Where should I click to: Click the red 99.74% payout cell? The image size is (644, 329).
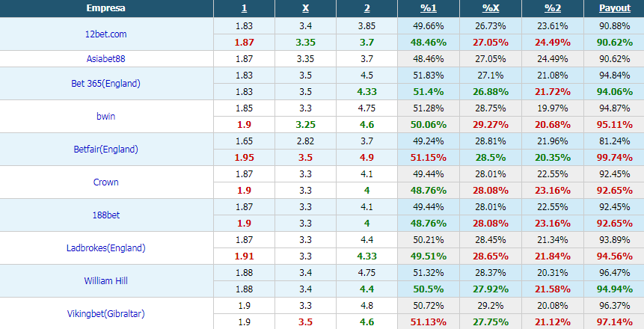click(x=614, y=157)
